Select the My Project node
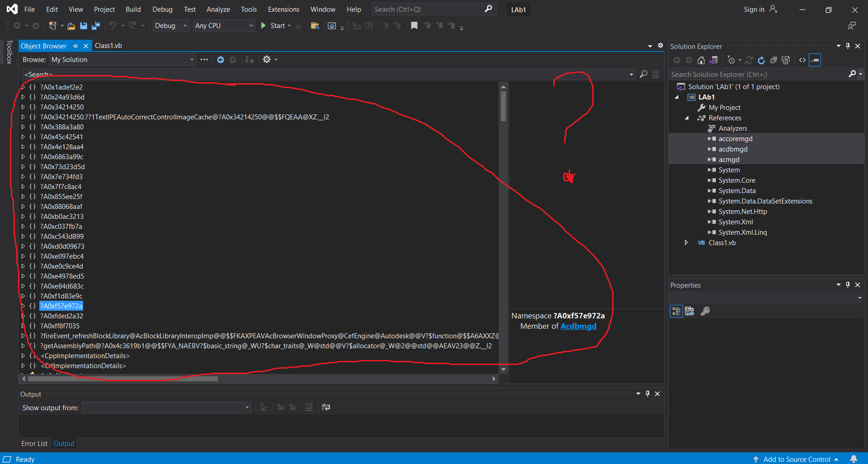The height and width of the screenshot is (464, 868). click(x=724, y=108)
